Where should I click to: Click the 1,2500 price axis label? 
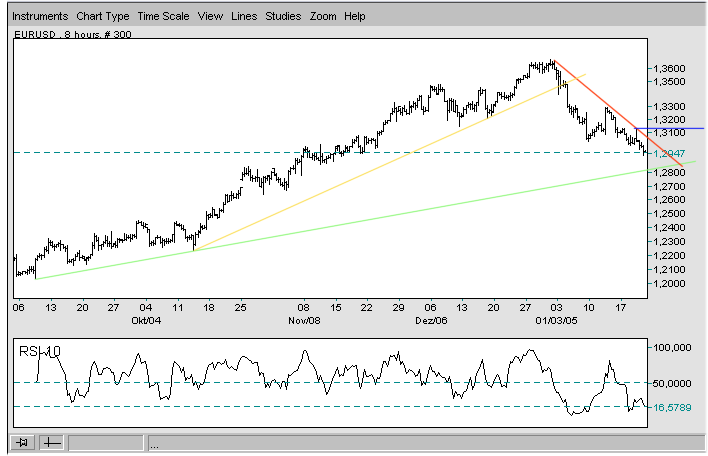pyautogui.click(x=669, y=214)
